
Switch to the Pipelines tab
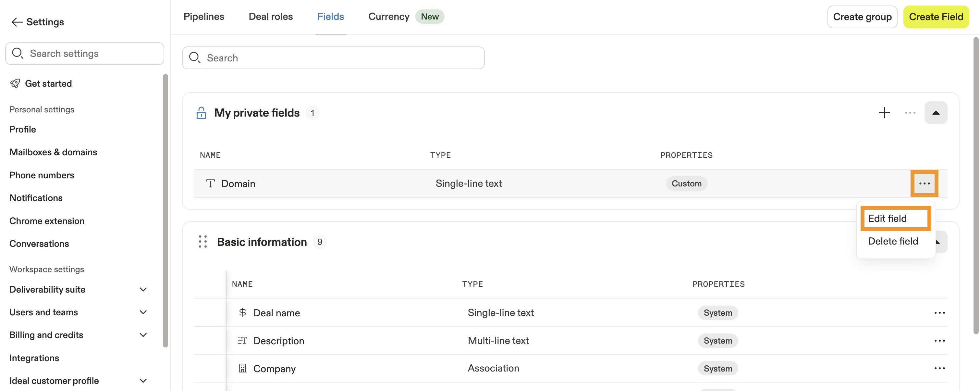[x=203, y=17]
